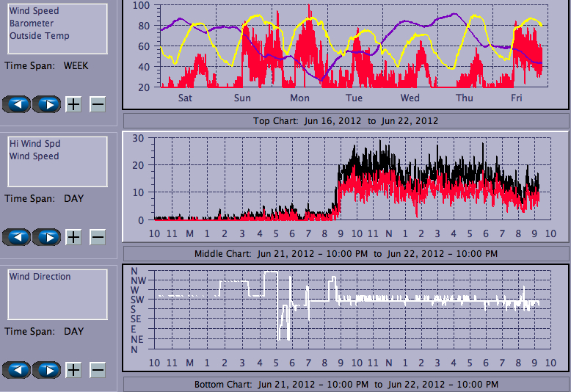Increase the middle chart's time span with plus
571x392 pixels.
point(73,237)
